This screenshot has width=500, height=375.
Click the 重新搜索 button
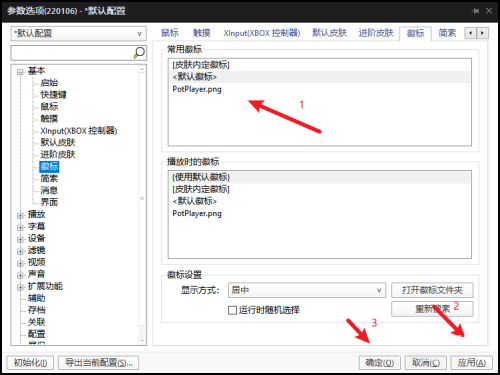(x=432, y=309)
